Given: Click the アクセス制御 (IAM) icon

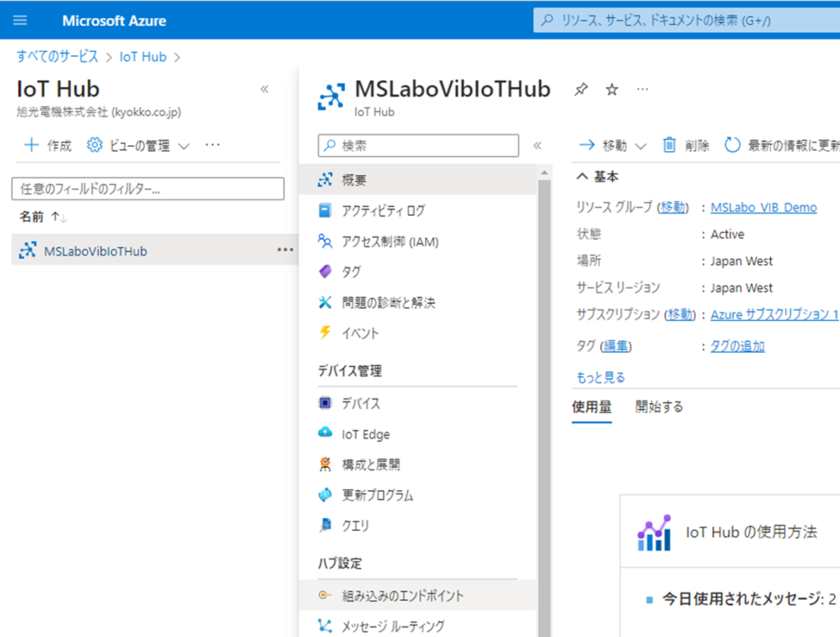Looking at the screenshot, I should point(325,241).
